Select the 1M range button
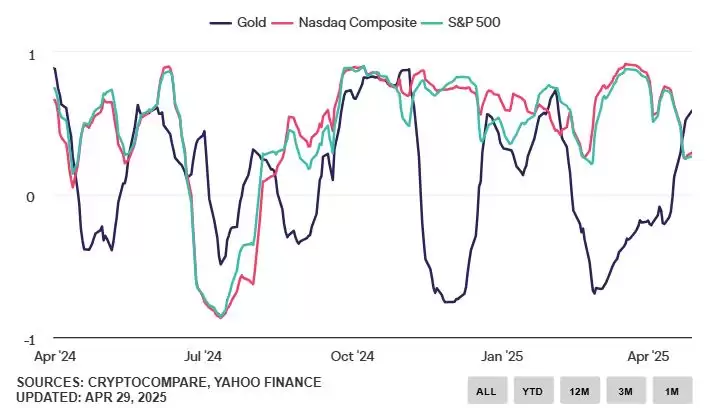This screenshot has height=408, width=709. (671, 390)
